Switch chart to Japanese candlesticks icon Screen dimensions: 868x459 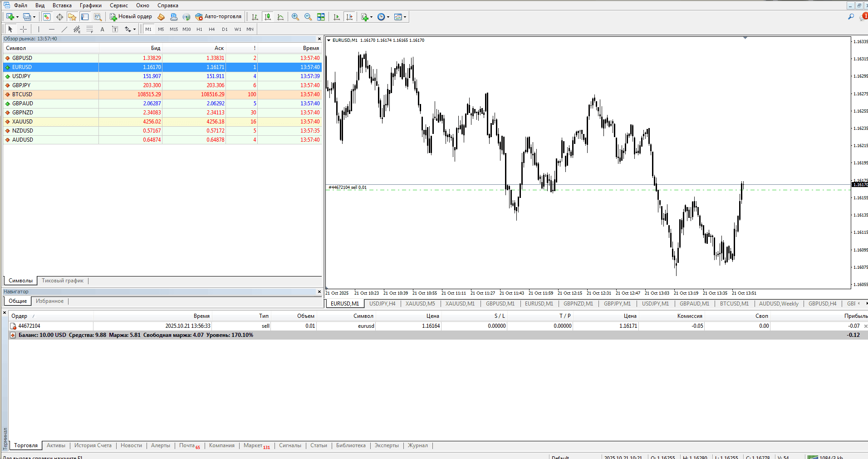(268, 17)
